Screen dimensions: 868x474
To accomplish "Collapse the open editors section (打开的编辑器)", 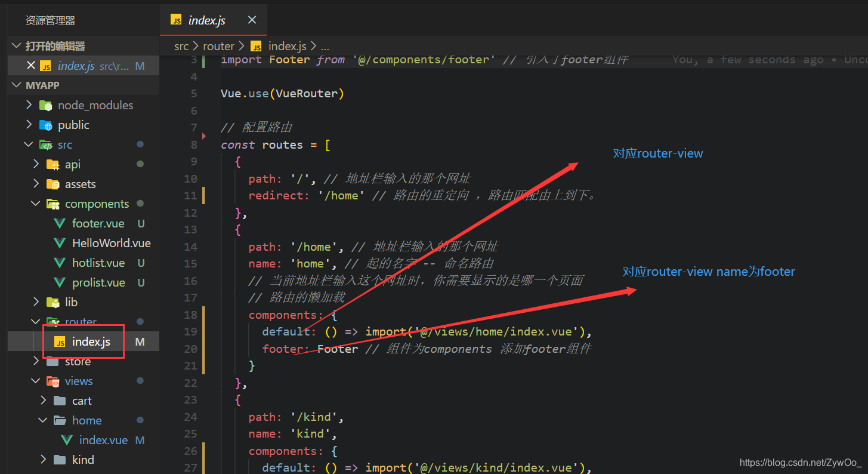I will 16,46.
